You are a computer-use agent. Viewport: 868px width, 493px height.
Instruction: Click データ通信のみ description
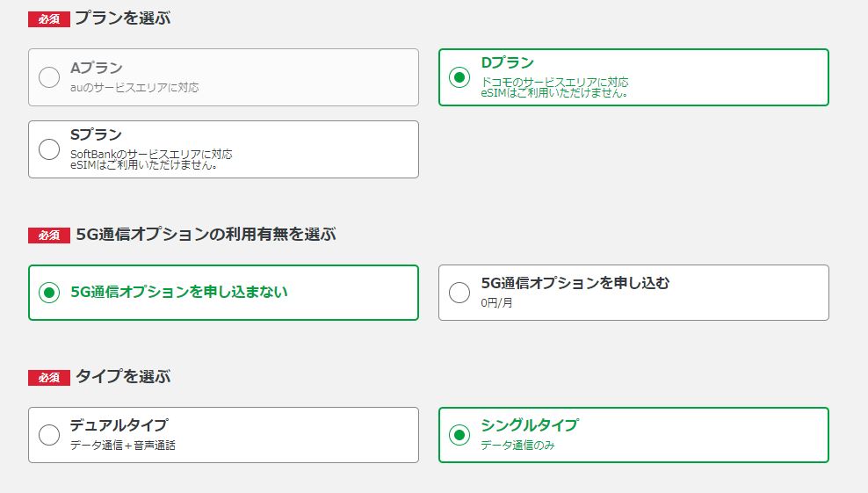click(x=517, y=446)
